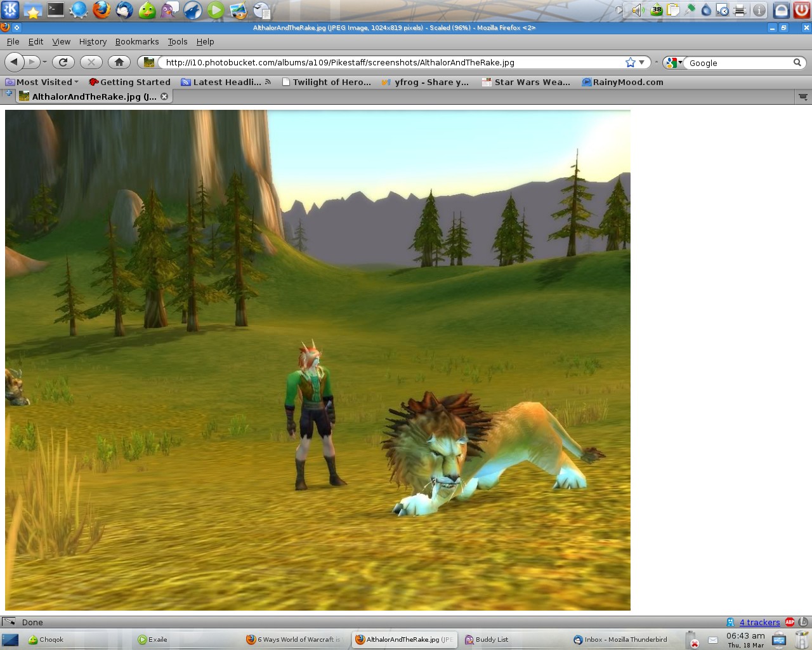Open the green bird Choqok launcher
Viewport: 812px width, 650px height.
point(147,10)
